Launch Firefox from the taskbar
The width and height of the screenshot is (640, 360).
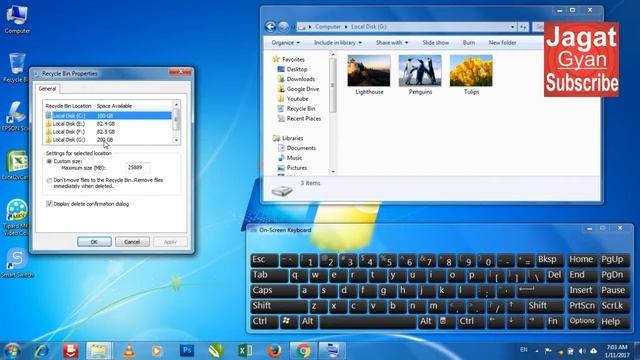[275, 351]
